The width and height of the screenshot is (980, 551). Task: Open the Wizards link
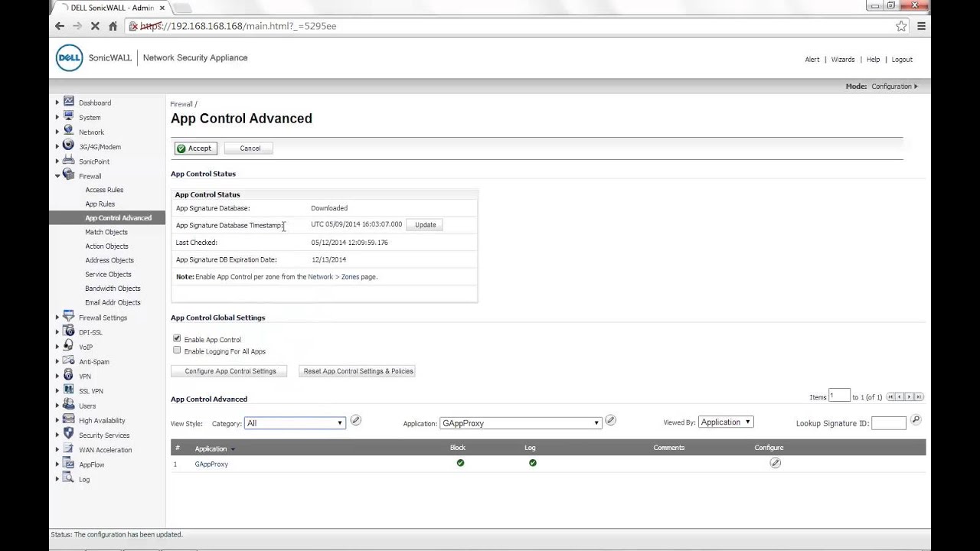coord(843,60)
